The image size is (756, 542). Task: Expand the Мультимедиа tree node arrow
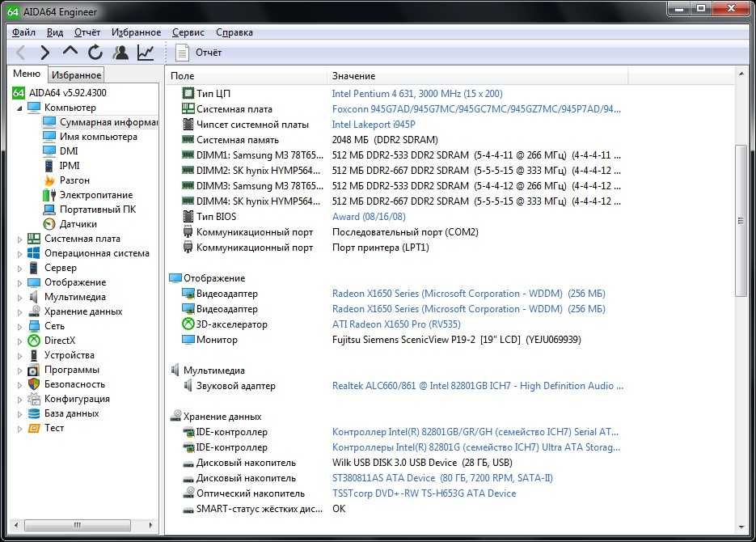pos(19,298)
